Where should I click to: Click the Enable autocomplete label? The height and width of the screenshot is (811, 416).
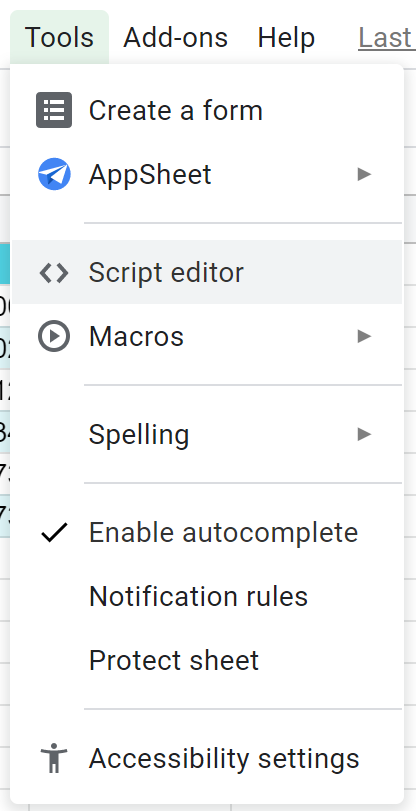[224, 533]
